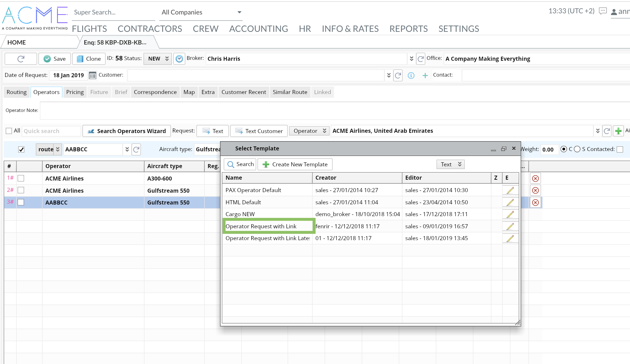
Task: Click the Quick search input field
Action: click(51, 131)
